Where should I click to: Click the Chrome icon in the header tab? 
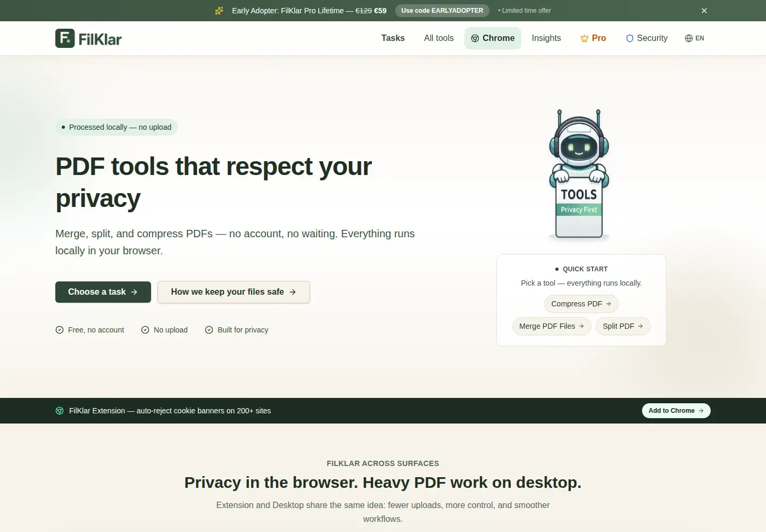475,38
